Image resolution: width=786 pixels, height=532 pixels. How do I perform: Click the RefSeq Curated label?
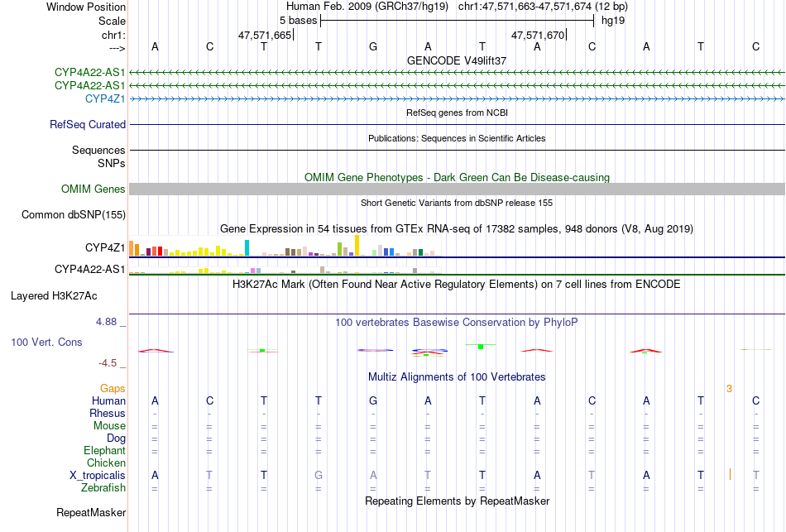88,124
